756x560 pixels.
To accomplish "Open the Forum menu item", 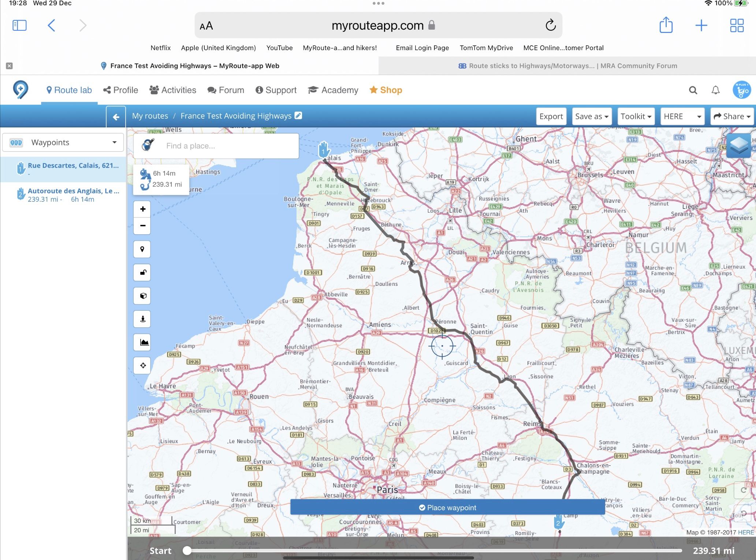I will pos(226,90).
